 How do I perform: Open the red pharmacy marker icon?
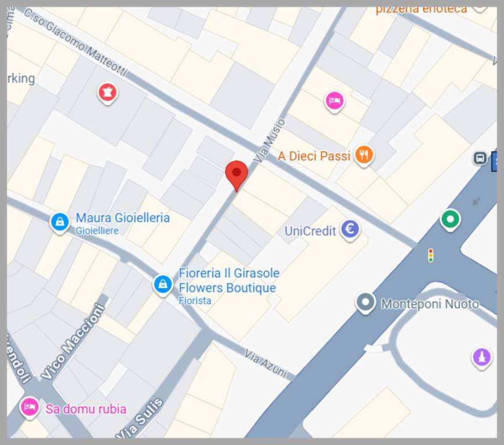(x=107, y=93)
